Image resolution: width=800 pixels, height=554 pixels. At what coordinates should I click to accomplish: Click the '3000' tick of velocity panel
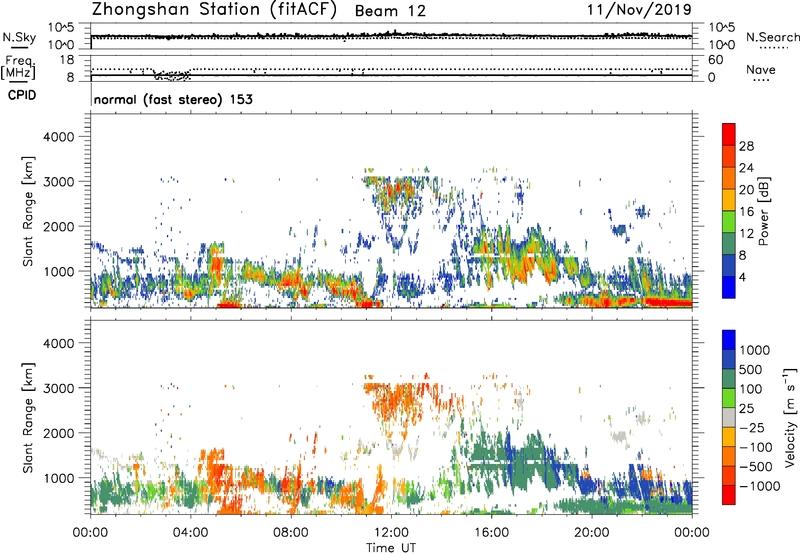tap(59, 388)
